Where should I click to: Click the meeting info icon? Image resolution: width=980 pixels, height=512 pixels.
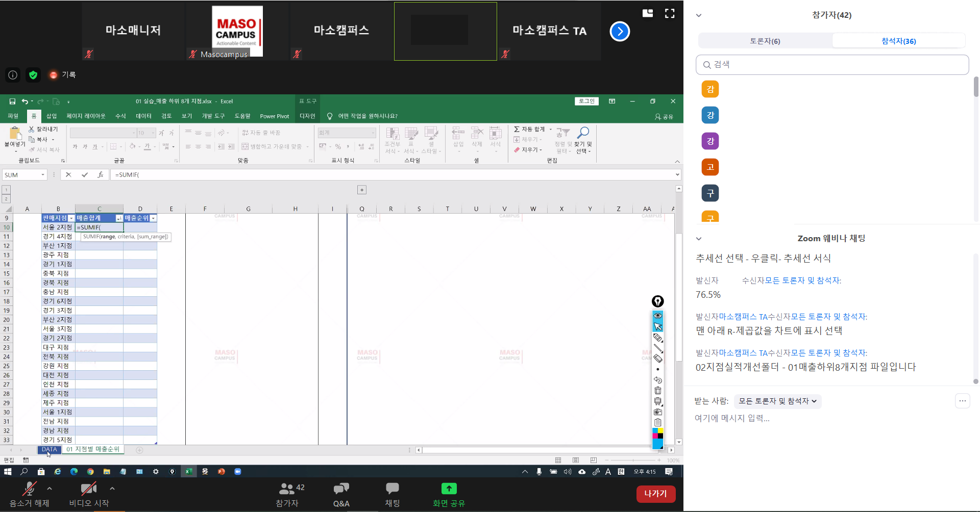coord(13,75)
